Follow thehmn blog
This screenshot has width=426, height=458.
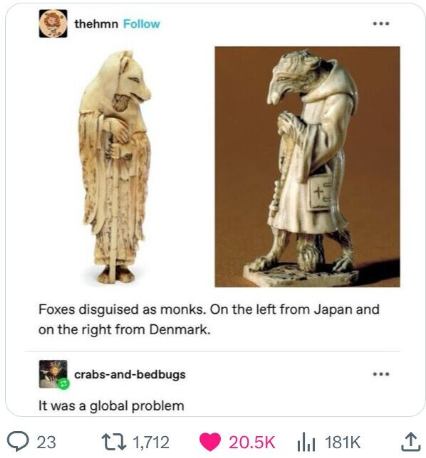click(x=142, y=24)
